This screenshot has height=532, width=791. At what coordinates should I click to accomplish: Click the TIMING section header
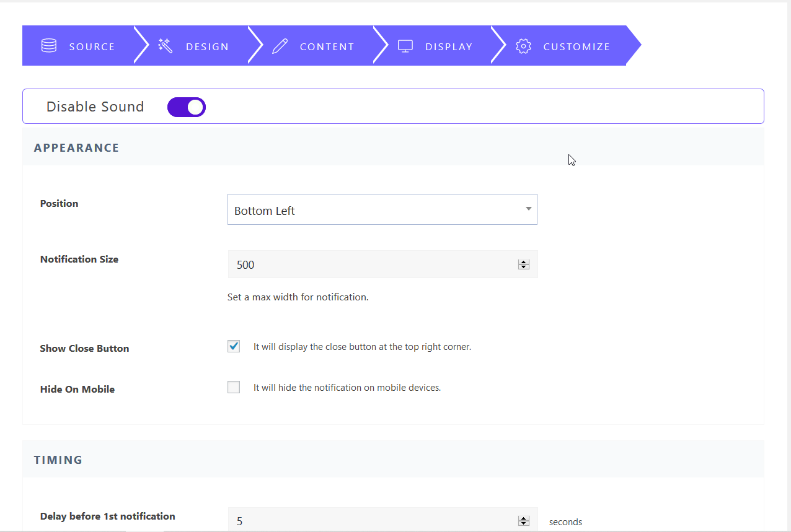58,460
